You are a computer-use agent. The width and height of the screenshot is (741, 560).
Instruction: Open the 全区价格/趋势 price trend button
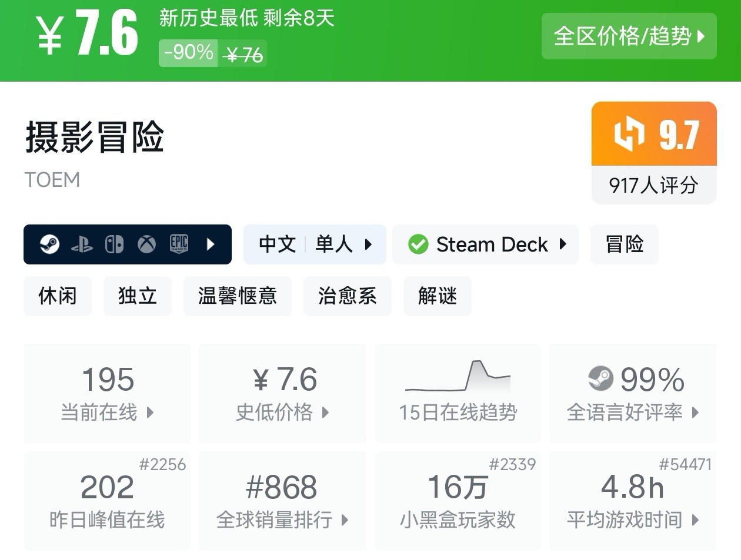629,36
